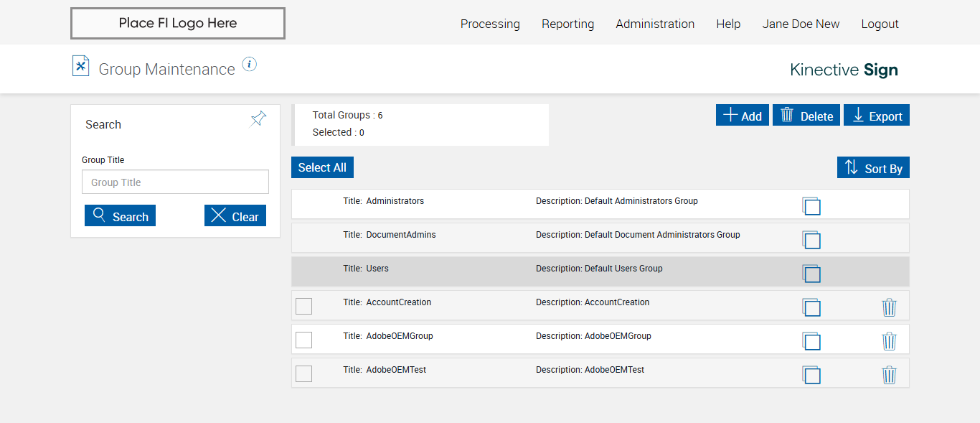Tick the AdobeOEMTest checkbox

click(x=304, y=374)
